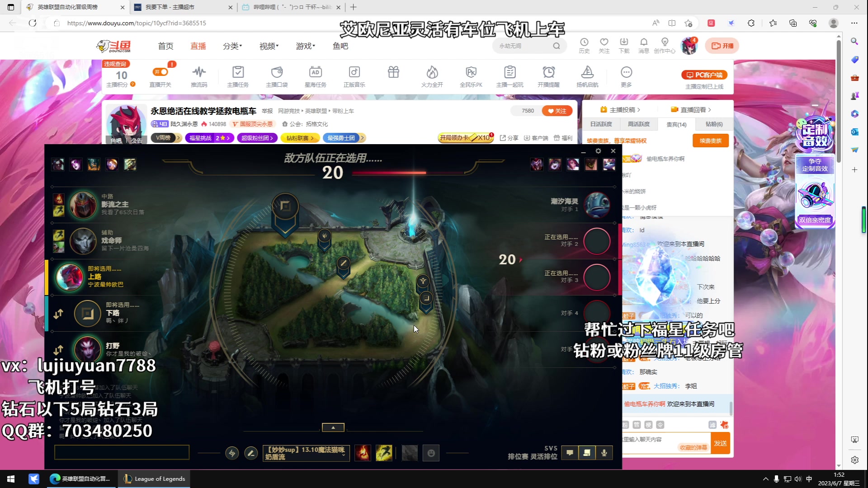
Task: Expand 福星挑战 badge
Action: [x=209, y=138]
